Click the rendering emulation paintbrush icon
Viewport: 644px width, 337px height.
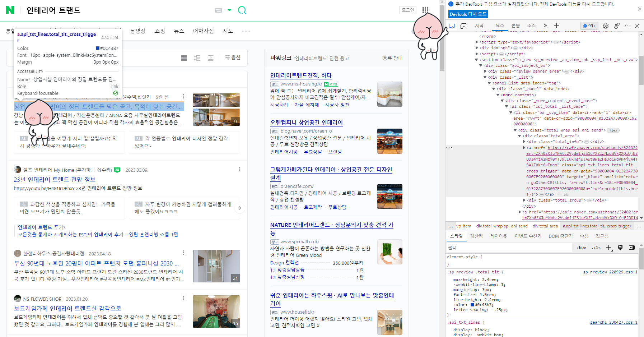coord(620,248)
